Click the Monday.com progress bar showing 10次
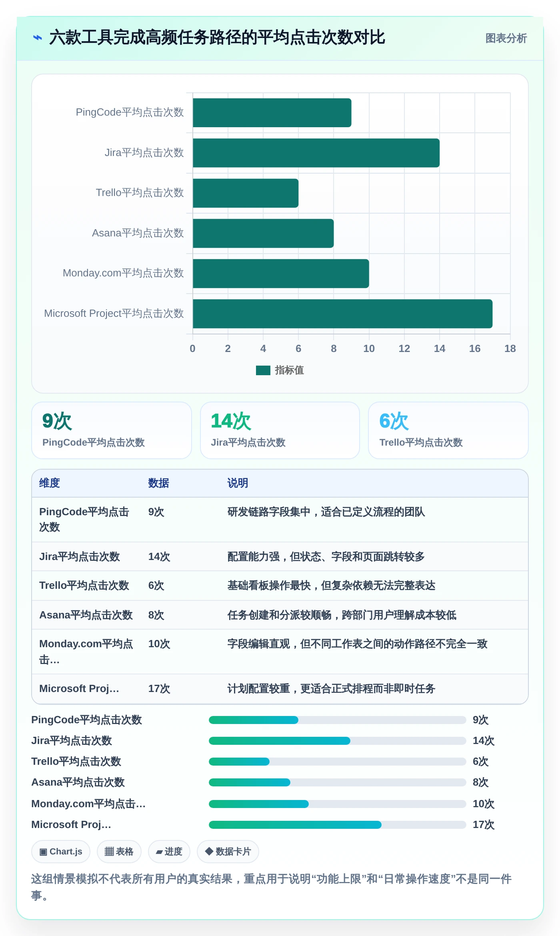 337,804
